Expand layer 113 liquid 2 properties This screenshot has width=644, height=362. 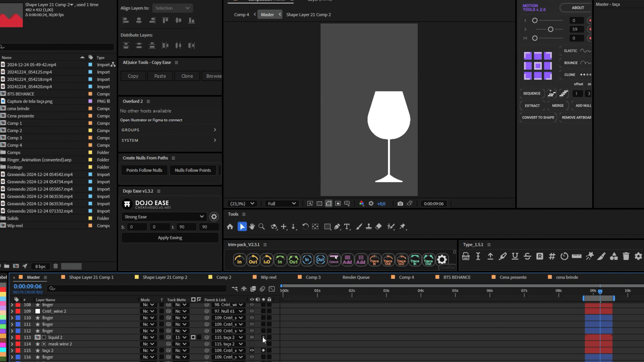click(12, 338)
